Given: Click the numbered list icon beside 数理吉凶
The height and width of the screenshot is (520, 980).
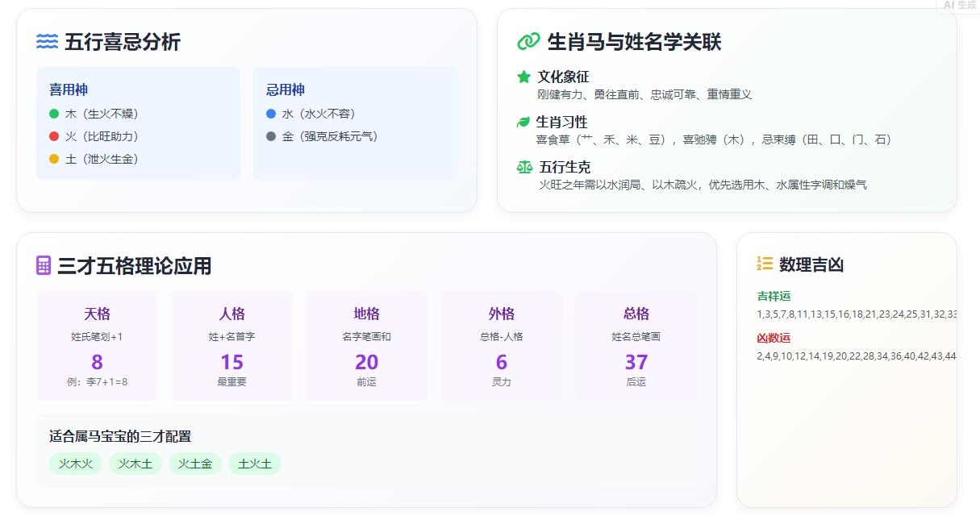Looking at the screenshot, I should 765,264.
